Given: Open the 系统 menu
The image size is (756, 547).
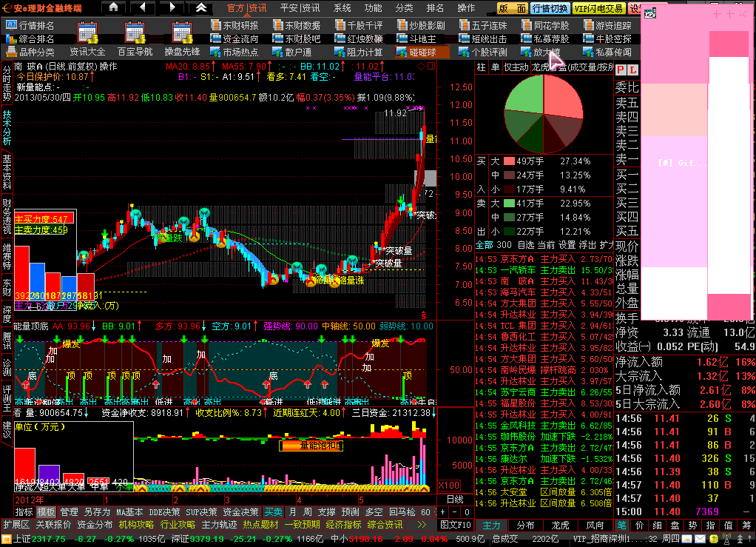Looking at the screenshot, I should (342, 7).
